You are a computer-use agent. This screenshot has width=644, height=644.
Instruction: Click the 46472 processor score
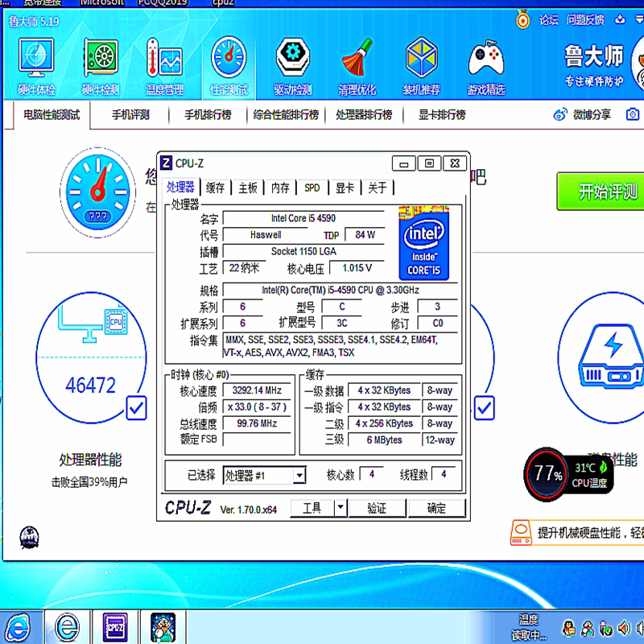tap(91, 386)
